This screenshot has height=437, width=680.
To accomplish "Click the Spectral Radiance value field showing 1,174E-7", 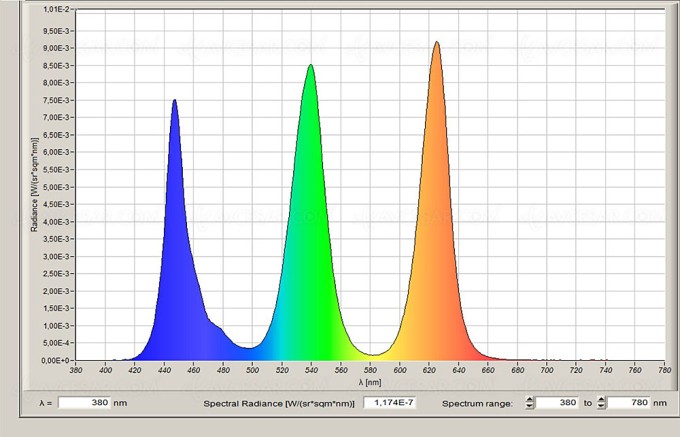I will 390,403.
